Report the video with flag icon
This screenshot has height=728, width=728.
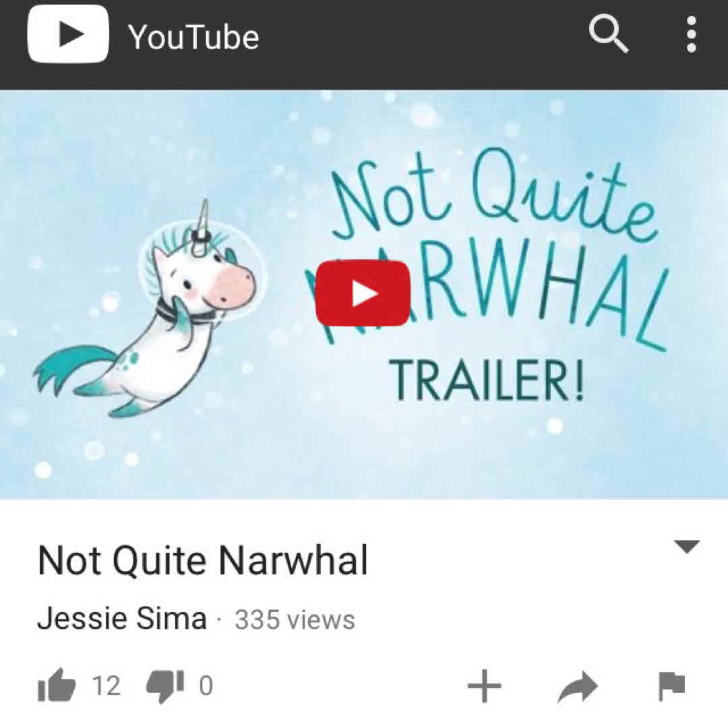[x=672, y=686]
